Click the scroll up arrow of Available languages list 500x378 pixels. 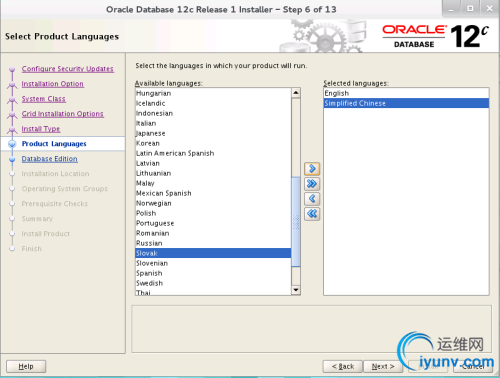pos(296,93)
